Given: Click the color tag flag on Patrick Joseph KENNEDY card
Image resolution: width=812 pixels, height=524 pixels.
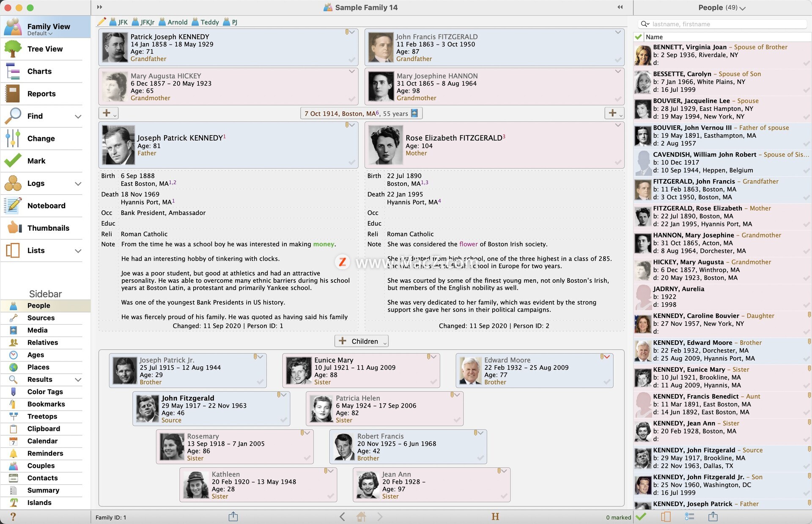Looking at the screenshot, I should 347,32.
